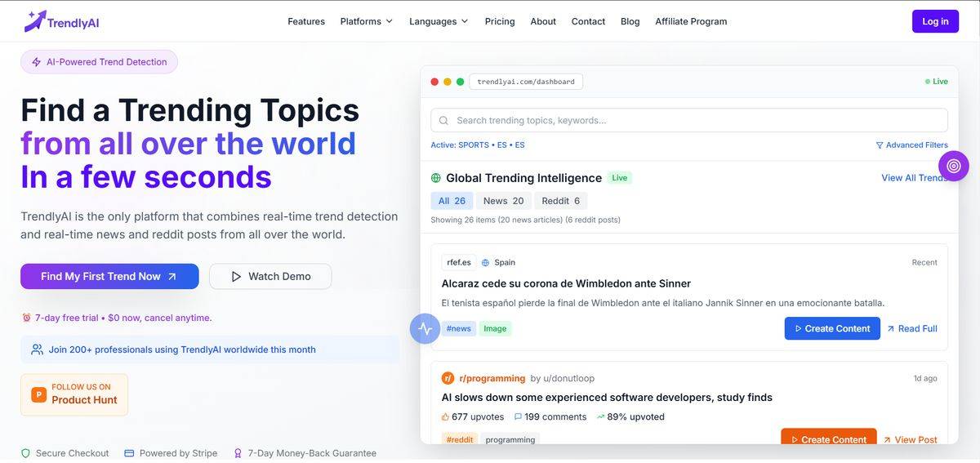Go to the About page
This screenshot has width=980, height=463.
[x=543, y=21]
